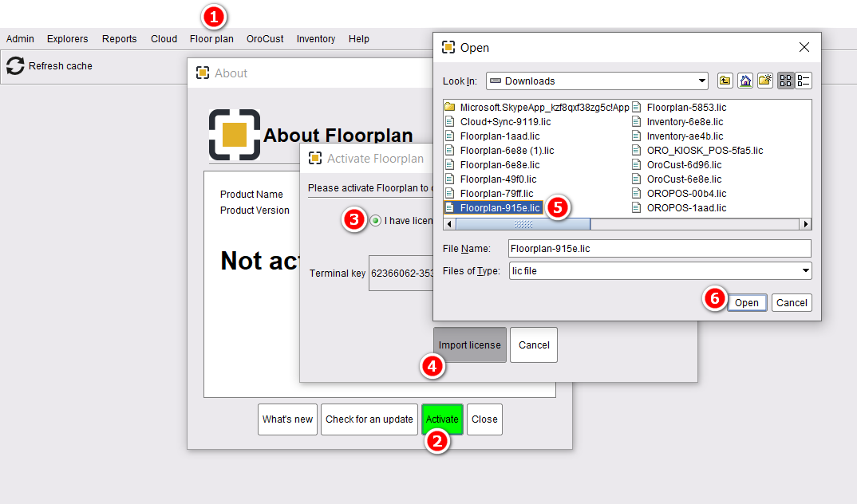The image size is (857, 504).
Task: Close the About dialog using Close button
Action: [x=485, y=419]
